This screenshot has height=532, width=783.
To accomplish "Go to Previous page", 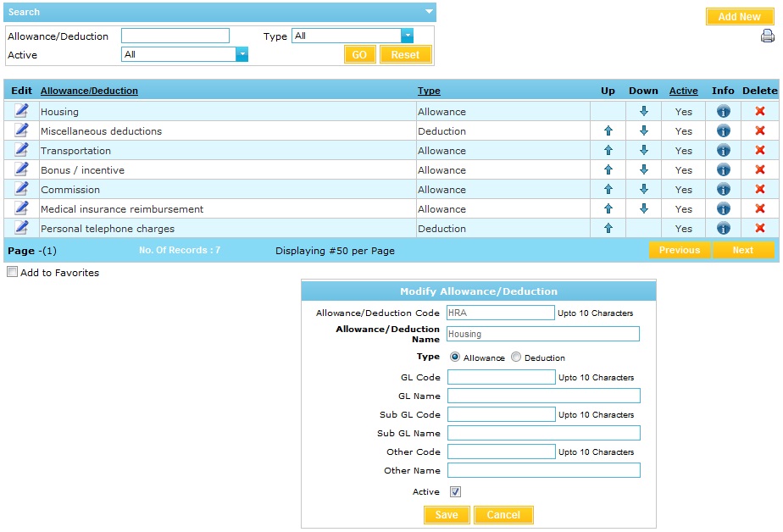I will click(679, 250).
